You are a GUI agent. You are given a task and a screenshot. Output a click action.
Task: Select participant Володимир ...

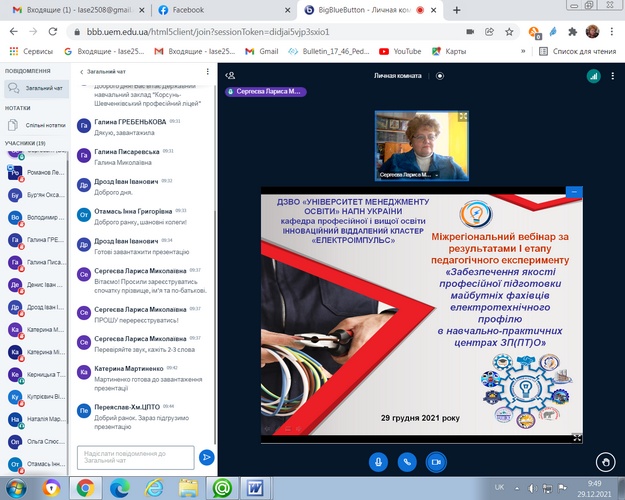click(36, 217)
